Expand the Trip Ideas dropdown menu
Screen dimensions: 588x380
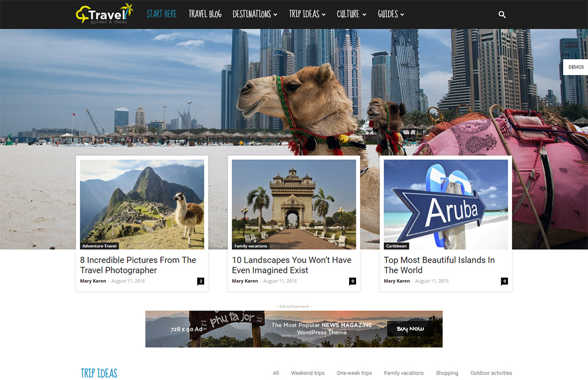point(307,14)
